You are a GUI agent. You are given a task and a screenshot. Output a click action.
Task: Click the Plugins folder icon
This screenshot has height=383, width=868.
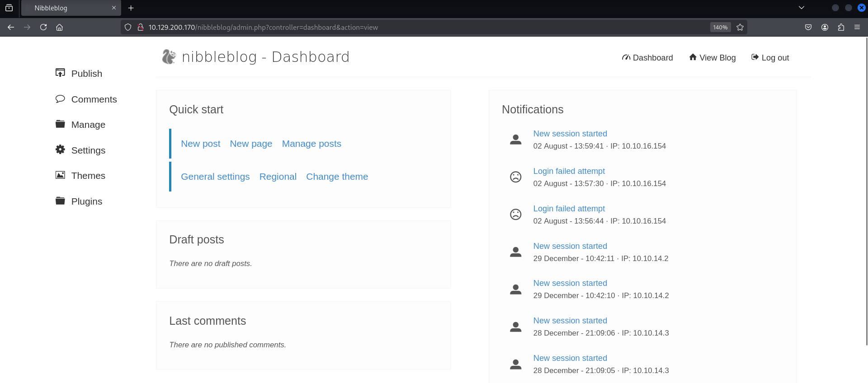[x=60, y=201]
